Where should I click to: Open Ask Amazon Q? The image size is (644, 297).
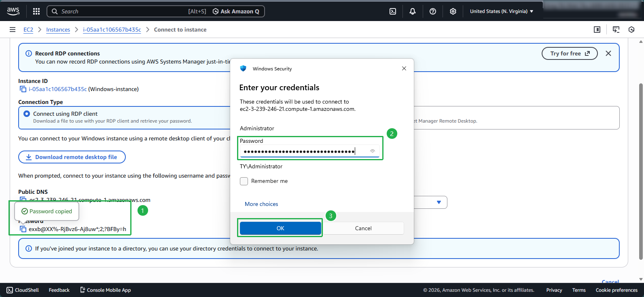click(236, 11)
